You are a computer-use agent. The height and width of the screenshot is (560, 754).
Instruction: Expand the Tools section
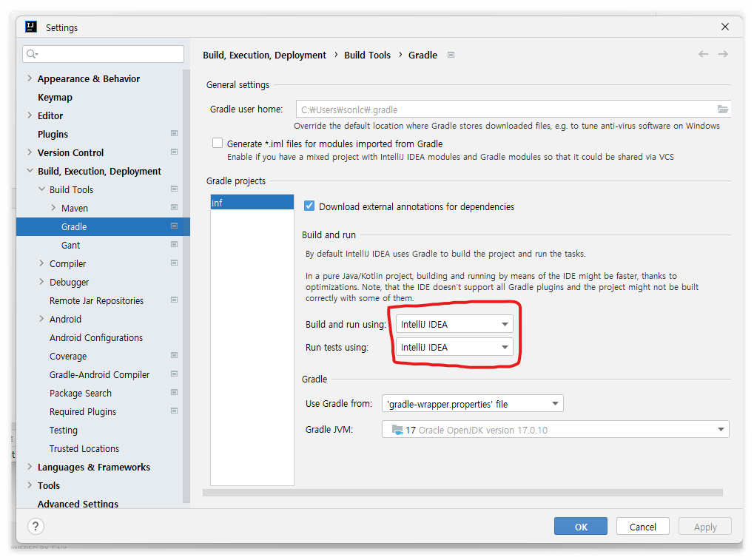coord(30,485)
